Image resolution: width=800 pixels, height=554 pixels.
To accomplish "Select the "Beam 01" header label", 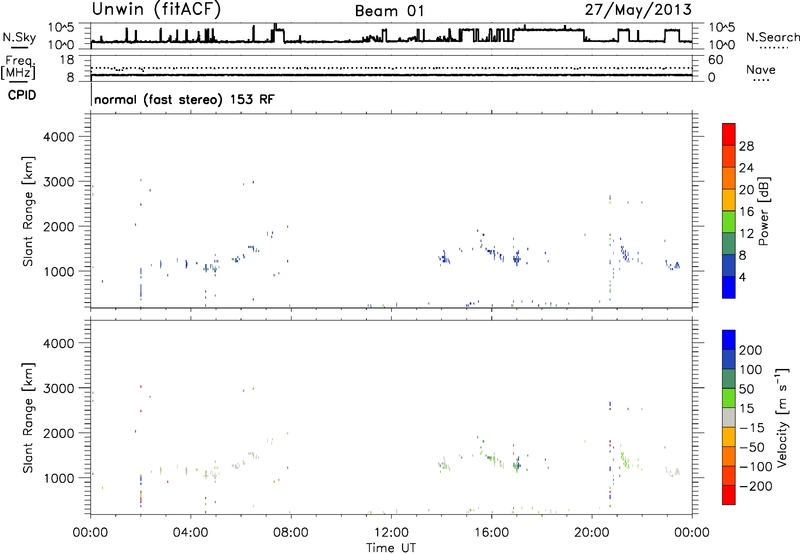I will pyautogui.click(x=389, y=11).
